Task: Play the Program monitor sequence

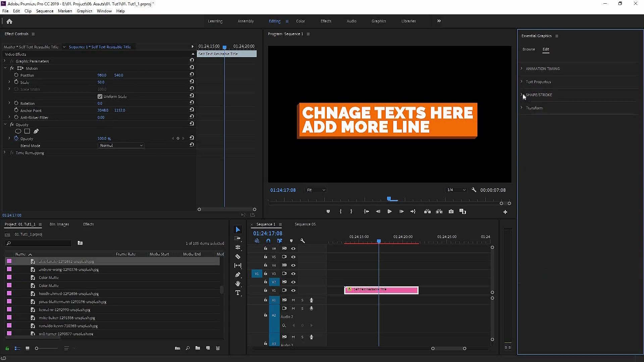Action: pyautogui.click(x=389, y=212)
